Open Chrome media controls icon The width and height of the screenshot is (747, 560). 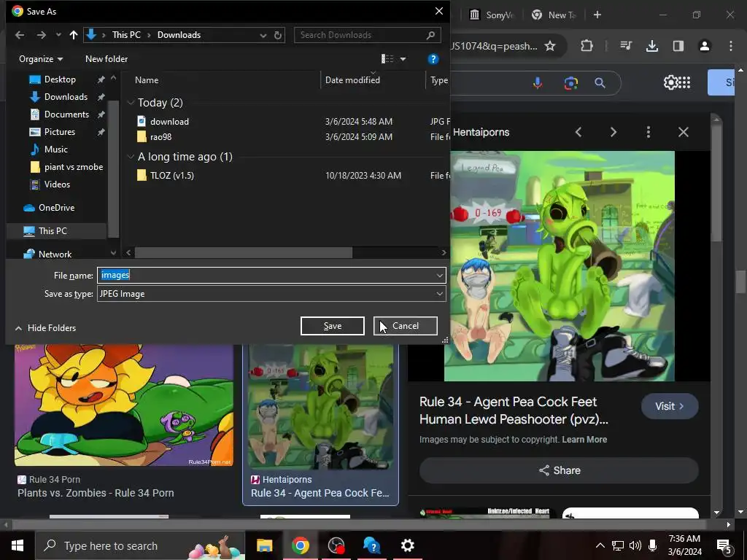(626, 46)
